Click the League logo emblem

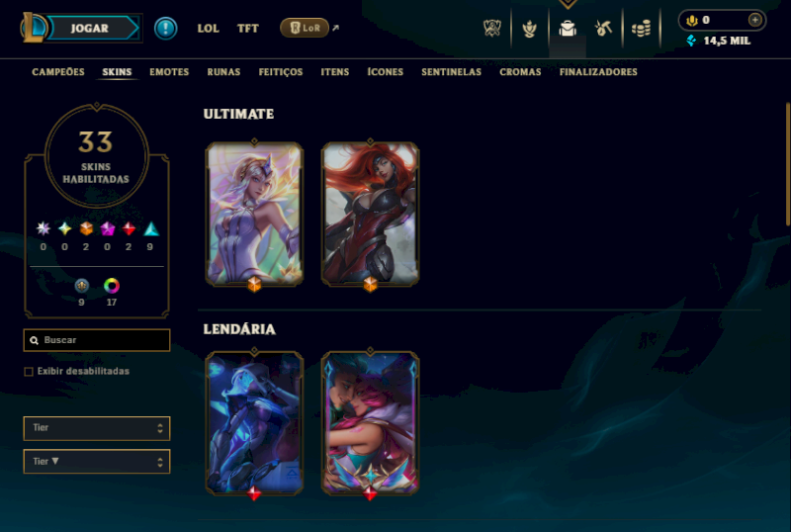click(x=34, y=28)
